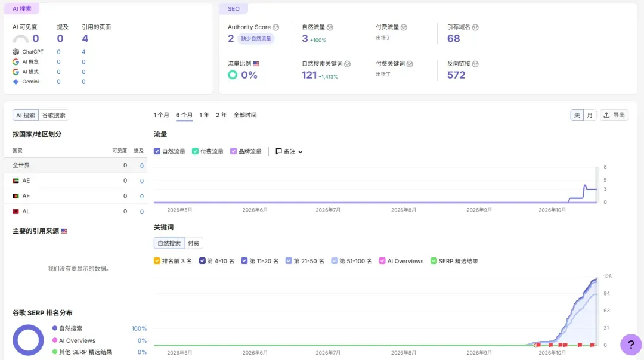Click the notes comment icon
The image size is (644, 360).
tap(278, 151)
